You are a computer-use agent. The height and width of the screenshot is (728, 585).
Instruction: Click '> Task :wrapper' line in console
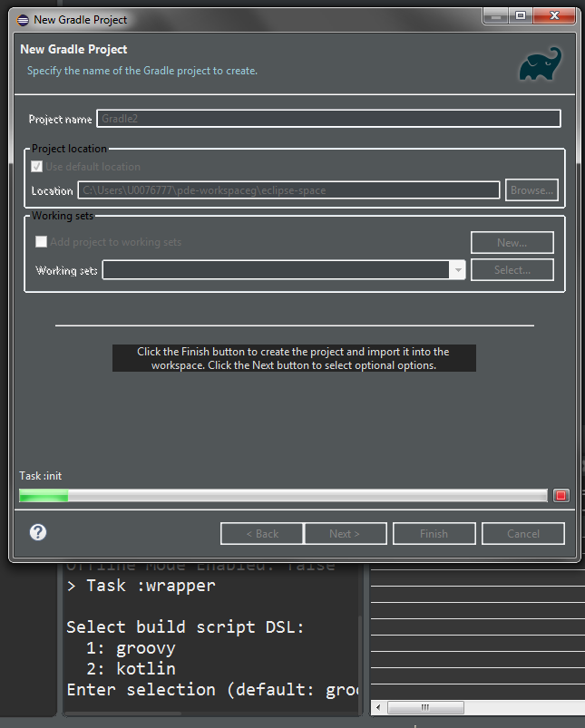coord(141,586)
